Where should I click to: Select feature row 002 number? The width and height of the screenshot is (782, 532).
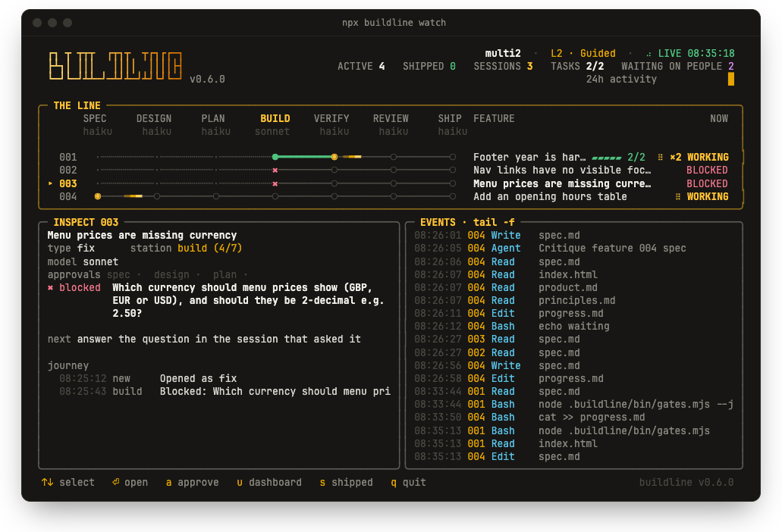[68, 171]
